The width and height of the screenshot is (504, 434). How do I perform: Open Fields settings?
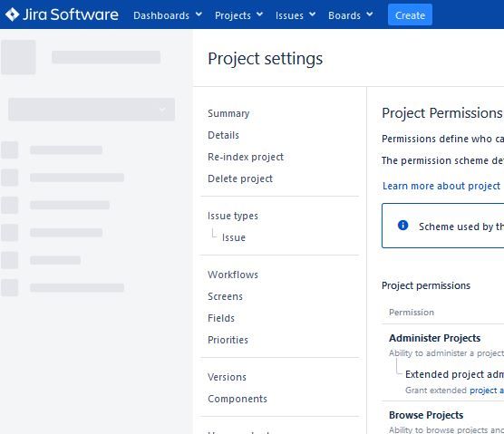click(x=221, y=318)
